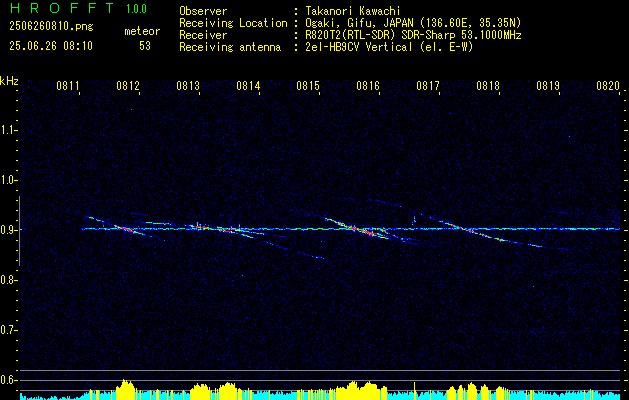
Task: Click the short vertical spike near 0817
Action: tap(414, 219)
